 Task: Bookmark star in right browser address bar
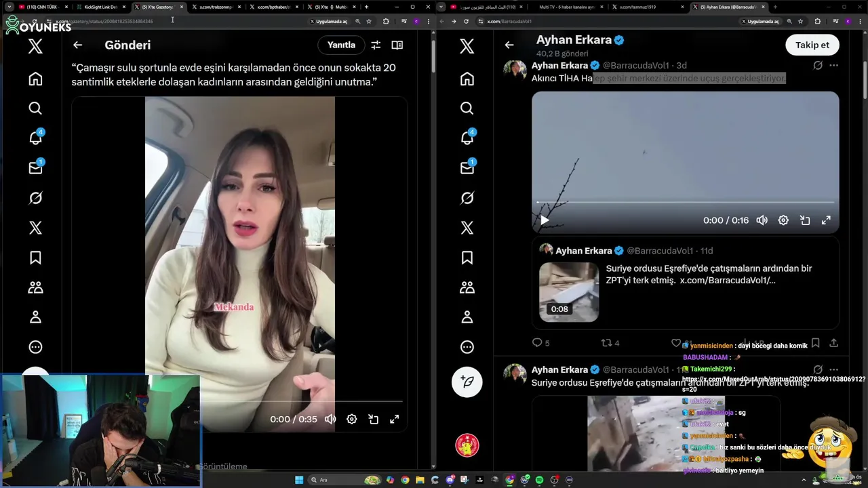pyautogui.click(x=800, y=21)
